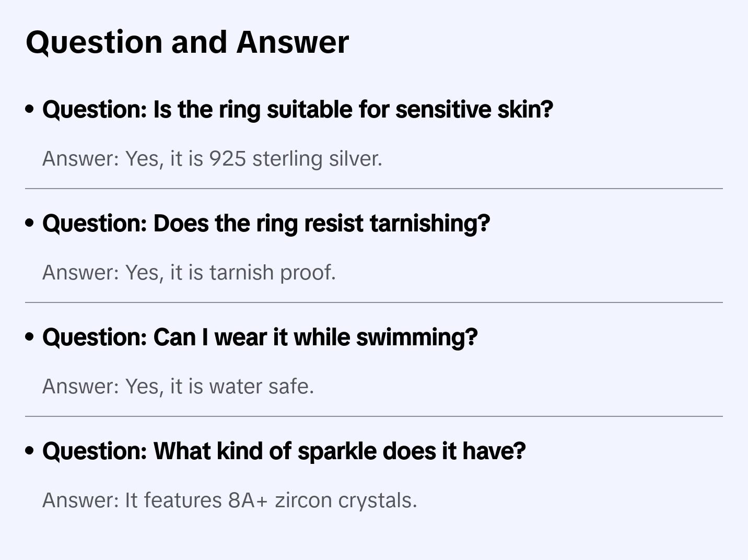Click the "Question and Answer" heading
Screen dimensions: 748x560
pyautogui.click(x=187, y=42)
